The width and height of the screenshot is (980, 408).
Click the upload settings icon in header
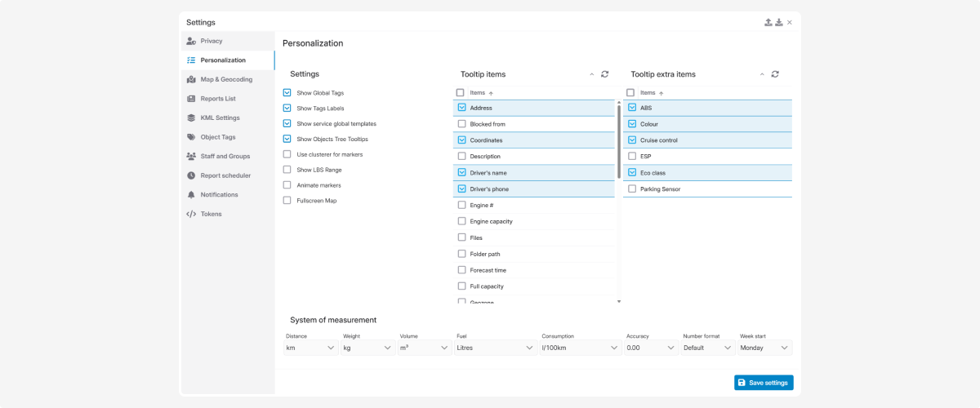[x=768, y=22]
